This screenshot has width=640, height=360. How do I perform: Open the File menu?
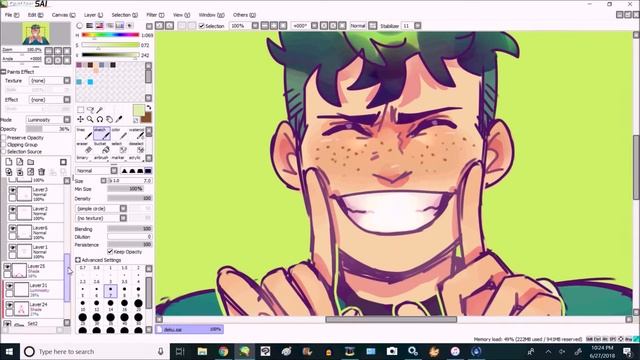pyautogui.click(x=12, y=15)
